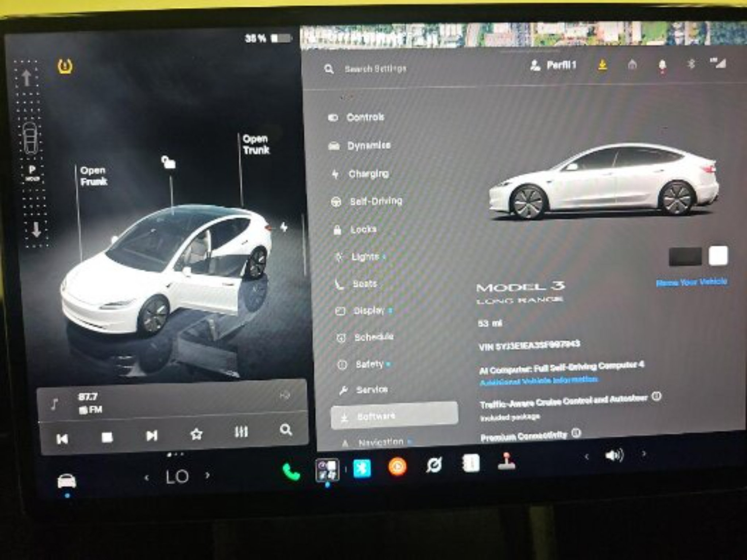
Task: Tap the Open Frunk label
Action: tap(93, 176)
